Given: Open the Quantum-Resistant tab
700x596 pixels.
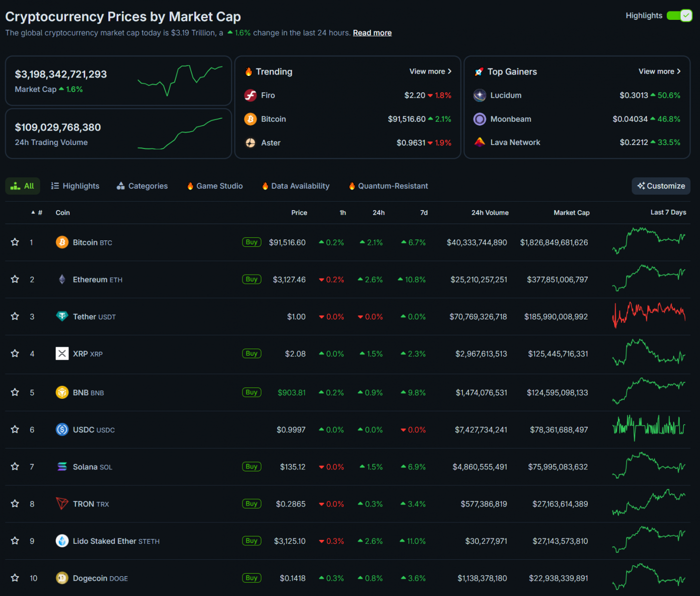Looking at the screenshot, I should click(388, 186).
